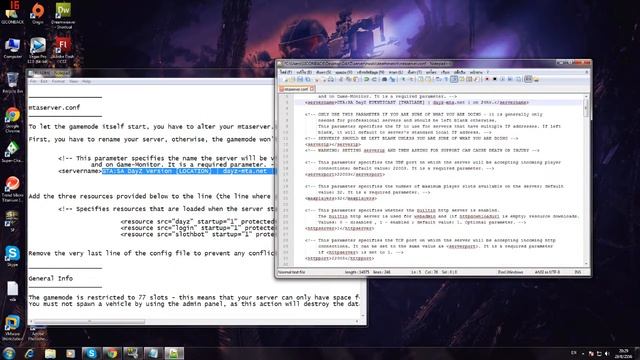Open the second (Edit) menu in Notepad++
640x360 pixels.
pyautogui.click(x=303, y=72)
